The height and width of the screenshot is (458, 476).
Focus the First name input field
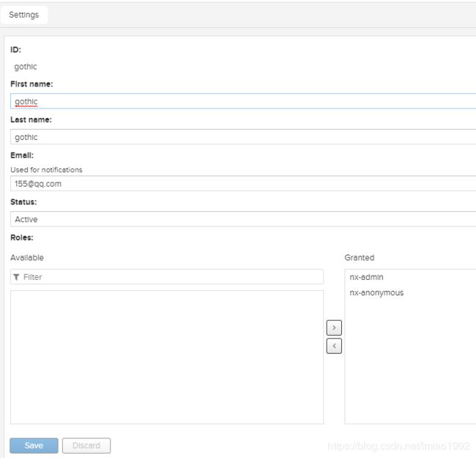242,102
